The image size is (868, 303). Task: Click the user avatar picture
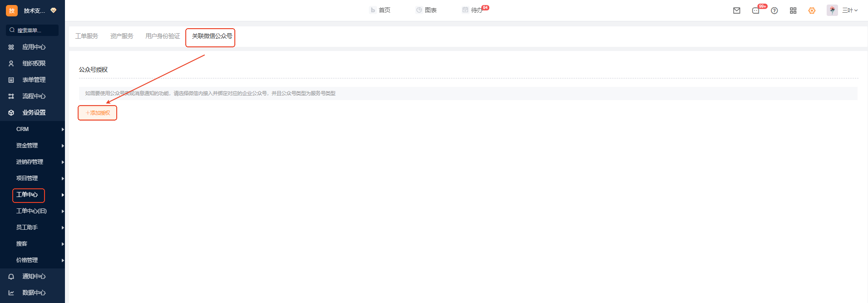[832, 10]
